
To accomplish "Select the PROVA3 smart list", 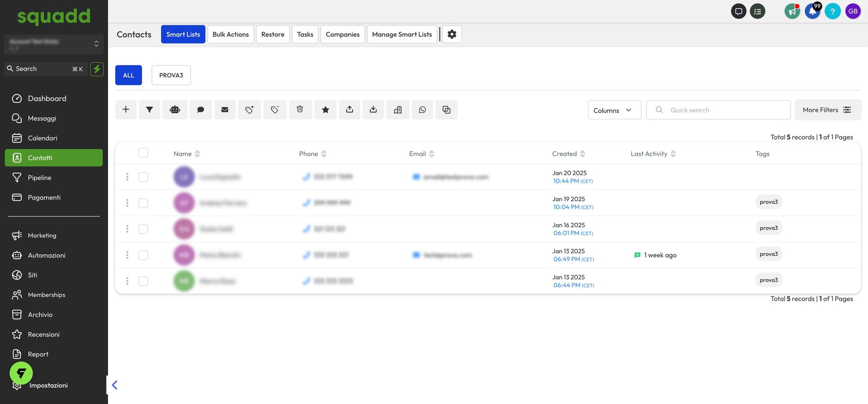I will [x=171, y=75].
